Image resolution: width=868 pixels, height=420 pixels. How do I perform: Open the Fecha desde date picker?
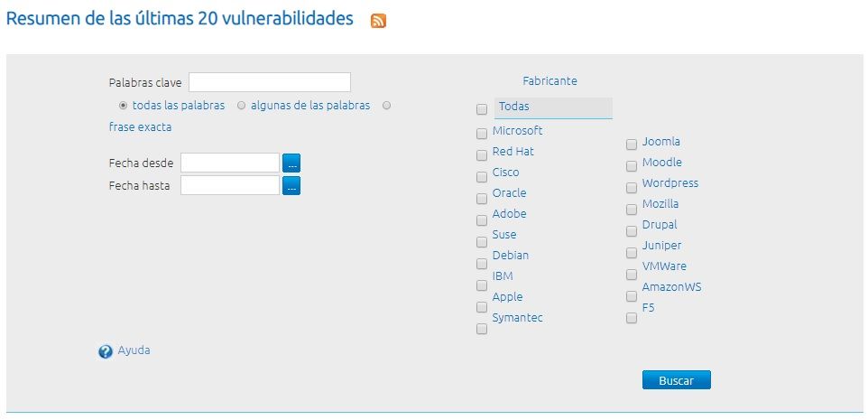click(x=291, y=163)
